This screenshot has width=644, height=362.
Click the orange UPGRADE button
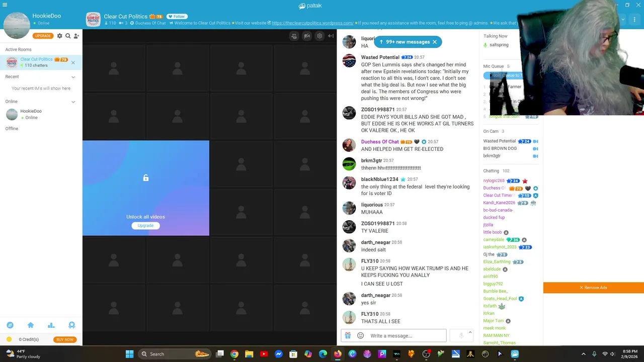(43, 36)
